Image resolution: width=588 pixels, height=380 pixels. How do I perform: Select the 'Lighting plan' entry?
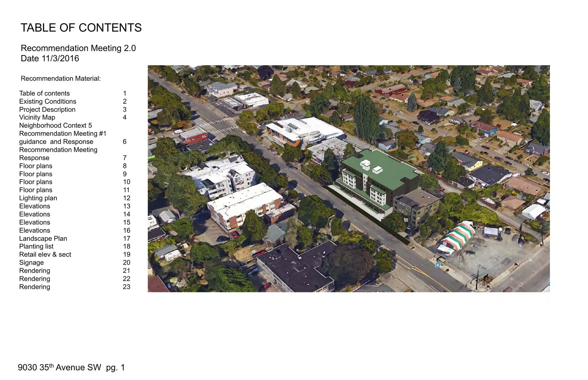(38, 198)
